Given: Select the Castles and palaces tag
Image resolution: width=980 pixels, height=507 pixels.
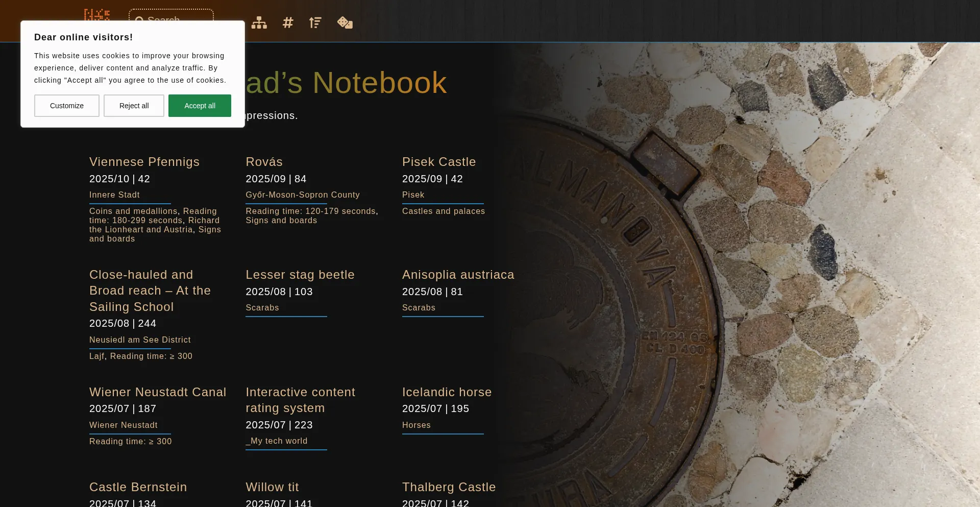Looking at the screenshot, I should (x=444, y=211).
